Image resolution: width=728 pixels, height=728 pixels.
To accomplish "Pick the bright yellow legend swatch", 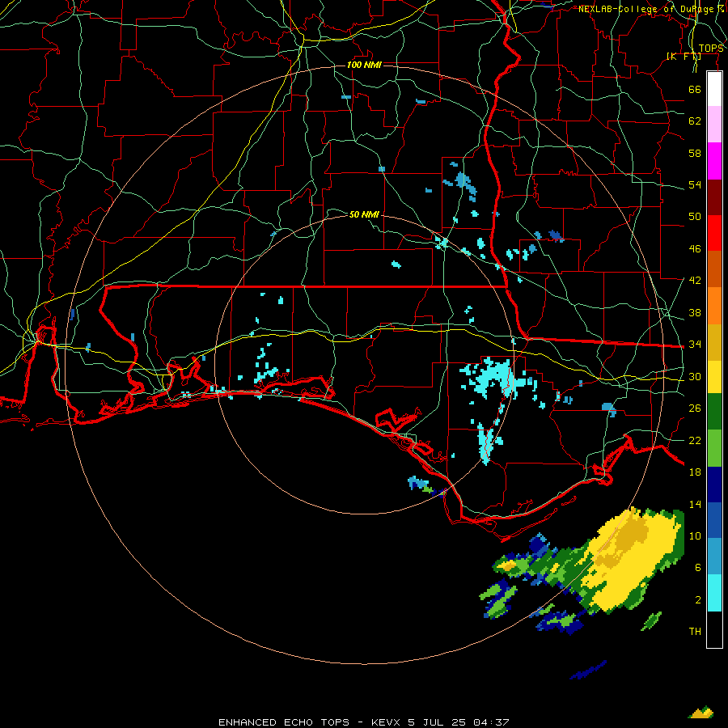I will (714, 377).
